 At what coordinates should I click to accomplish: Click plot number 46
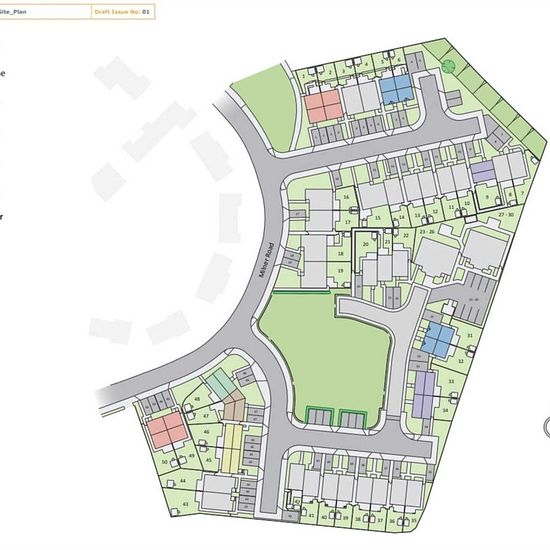207,432
